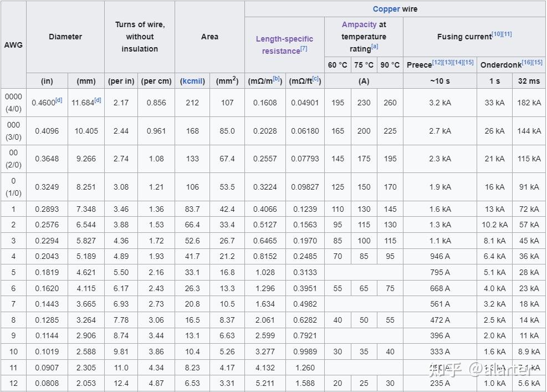
Task: Select the 32 ms column header
Action: pos(529,81)
